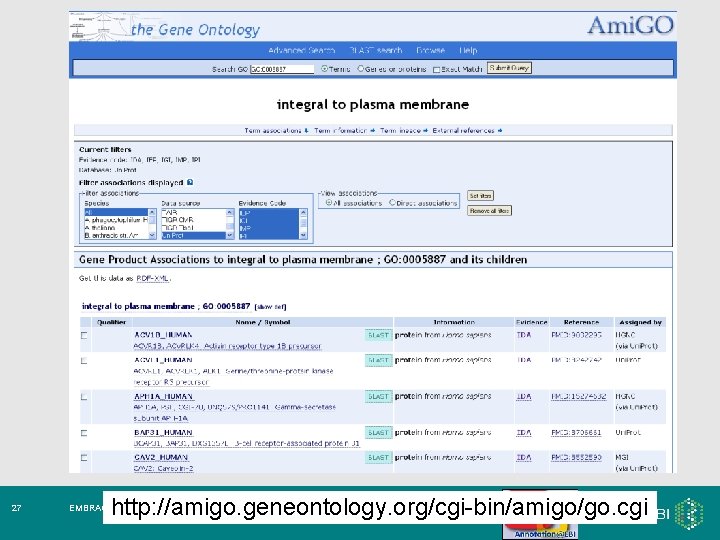Viewport: 720px width, 540px height.
Task: Select All associations radio button
Action: (329, 202)
